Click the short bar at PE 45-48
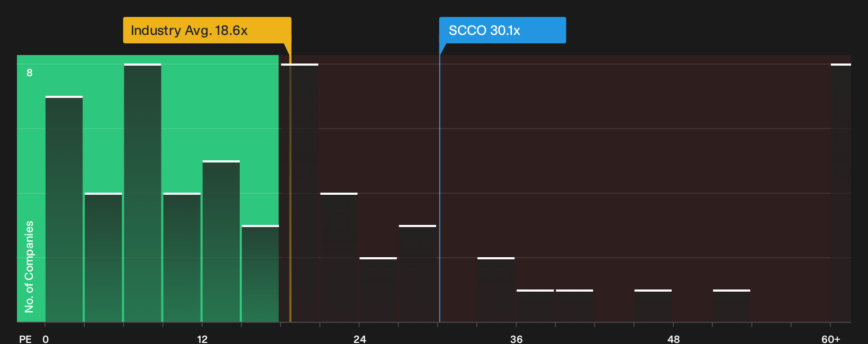Screen dimensions: 868x344 tap(653, 306)
